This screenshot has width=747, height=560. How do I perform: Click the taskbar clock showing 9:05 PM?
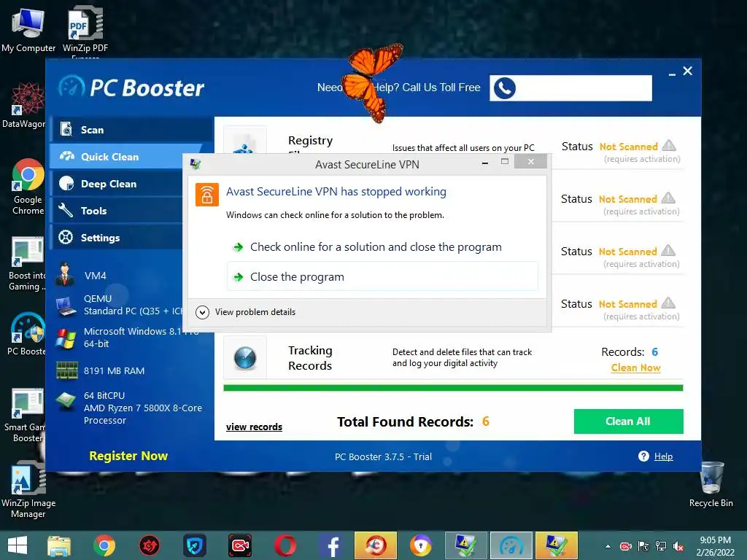[x=715, y=546]
